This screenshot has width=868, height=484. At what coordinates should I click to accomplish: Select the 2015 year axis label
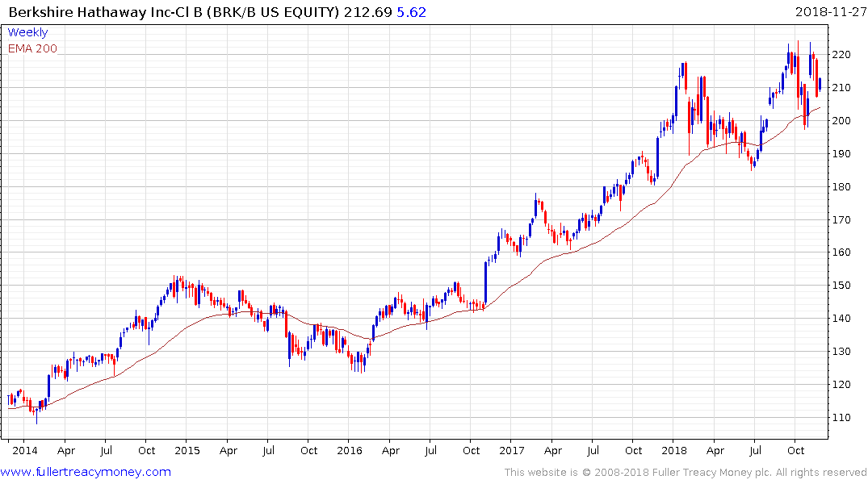point(187,450)
